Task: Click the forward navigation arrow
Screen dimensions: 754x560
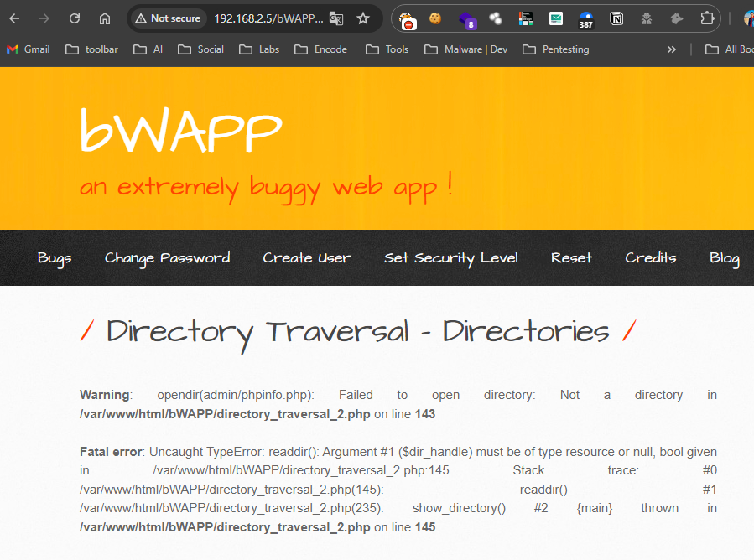Action: pos(44,18)
